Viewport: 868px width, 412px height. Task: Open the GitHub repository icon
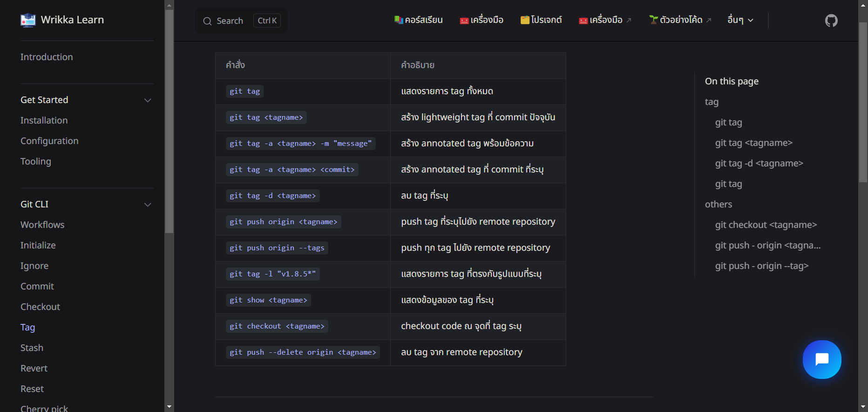point(831,21)
